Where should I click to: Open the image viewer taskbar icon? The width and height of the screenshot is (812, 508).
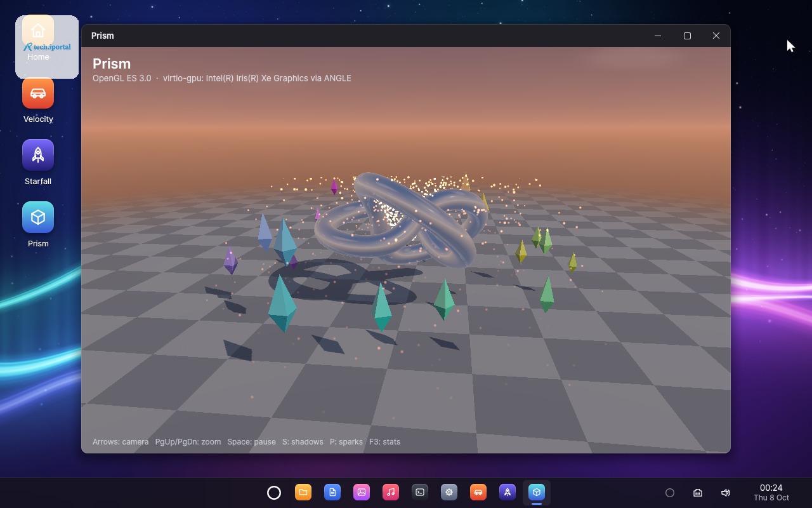(x=362, y=492)
